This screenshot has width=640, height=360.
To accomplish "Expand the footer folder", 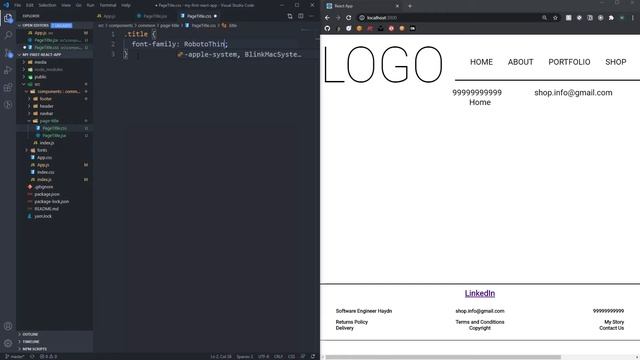I will 45,99.
